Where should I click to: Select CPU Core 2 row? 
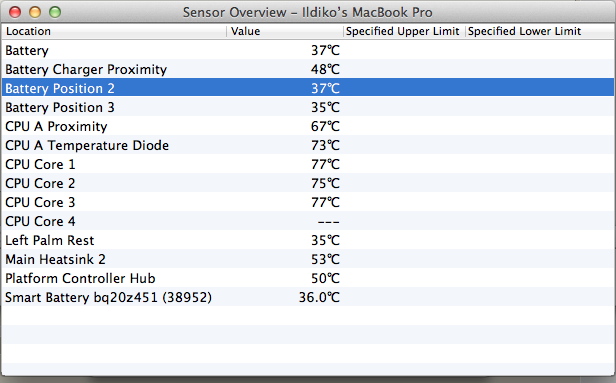pyautogui.click(x=308, y=183)
